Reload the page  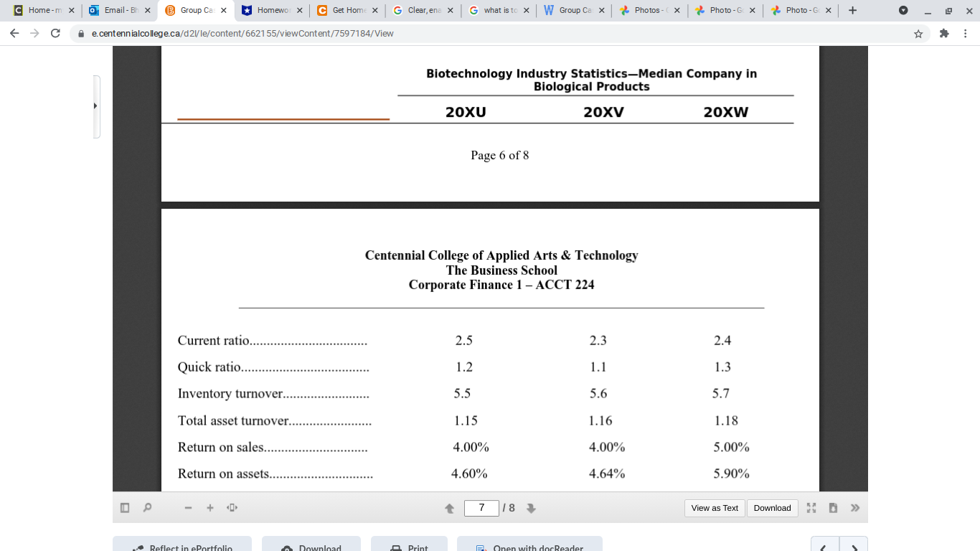(x=55, y=33)
